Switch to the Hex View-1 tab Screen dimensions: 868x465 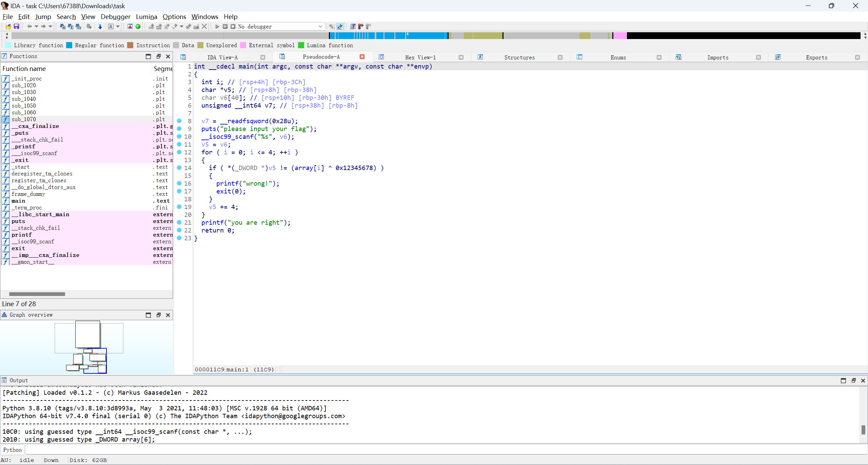(x=420, y=57)
